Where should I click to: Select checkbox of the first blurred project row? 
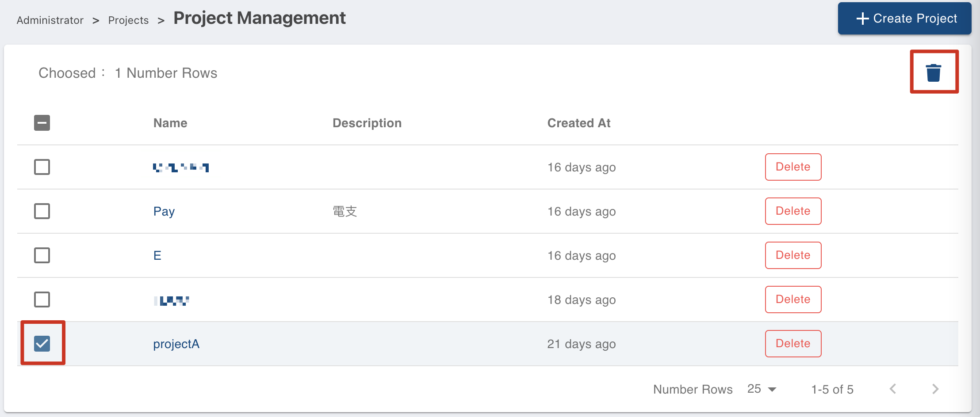[42, 167]
